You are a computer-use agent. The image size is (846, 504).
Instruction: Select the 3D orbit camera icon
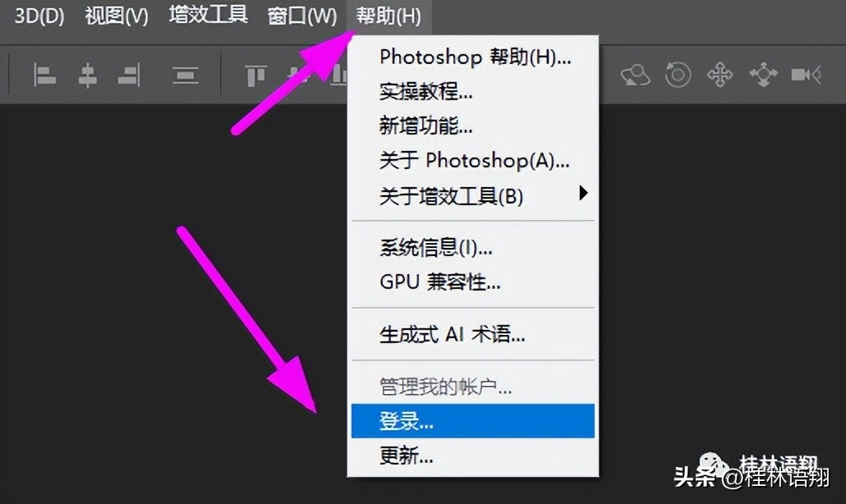coord(635,76)
